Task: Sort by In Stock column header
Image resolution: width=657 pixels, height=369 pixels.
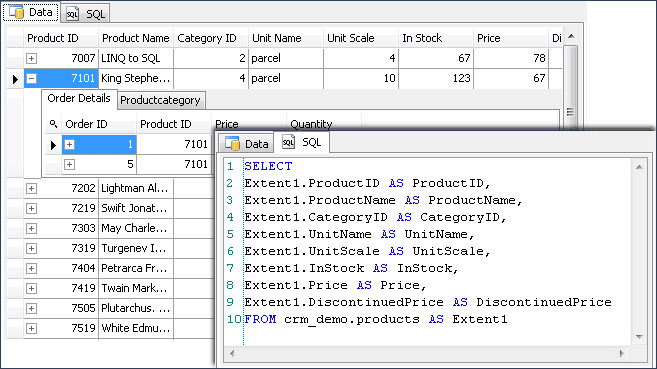Action: click(436, 38)
